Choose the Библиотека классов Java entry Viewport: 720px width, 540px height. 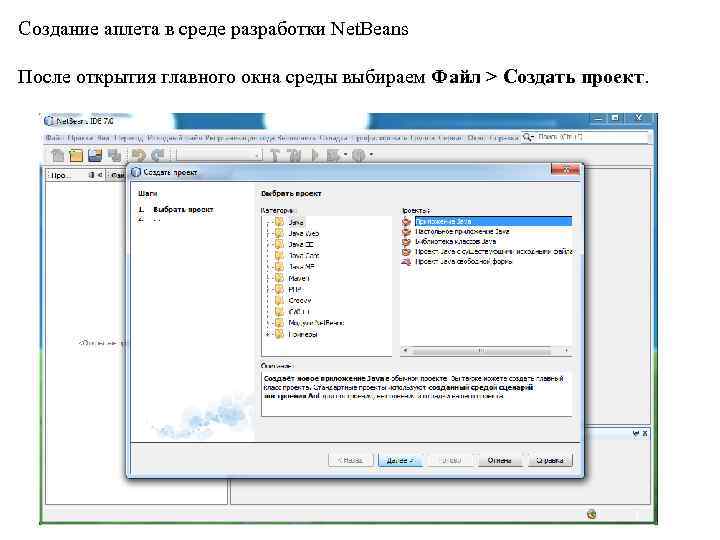click(456, 242)
